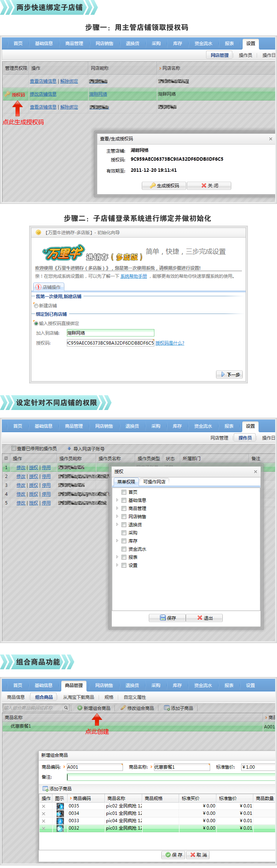Expand the 网店销售 permission tree node
The width and height of the screenshot is (277, 868).
click(x=117, y=516)
